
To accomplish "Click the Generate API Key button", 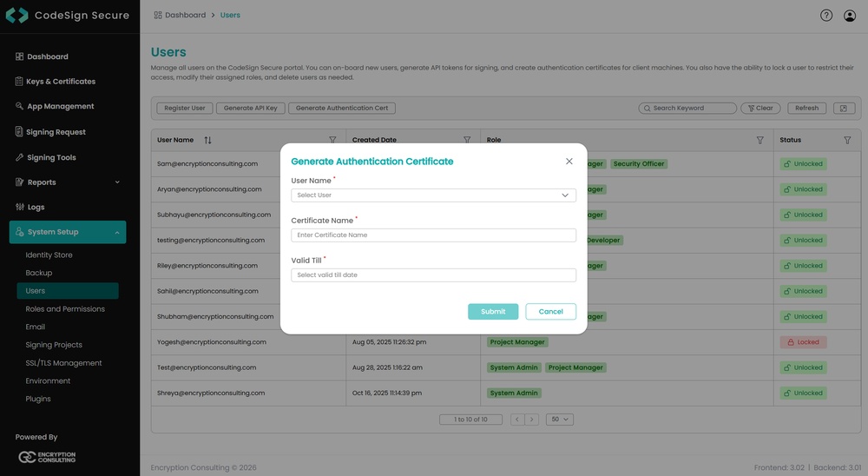I will (x=250, y=108).
